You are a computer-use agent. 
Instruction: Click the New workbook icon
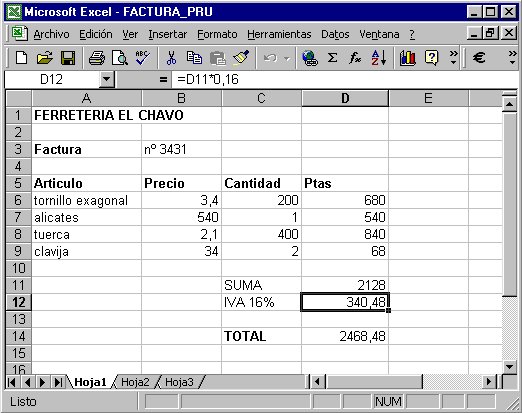pos(22,58)
